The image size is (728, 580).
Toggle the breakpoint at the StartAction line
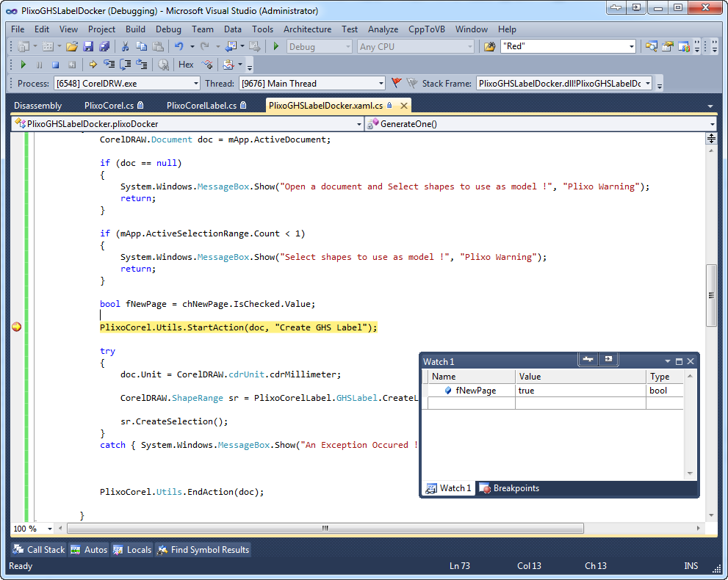coord(16,327)
